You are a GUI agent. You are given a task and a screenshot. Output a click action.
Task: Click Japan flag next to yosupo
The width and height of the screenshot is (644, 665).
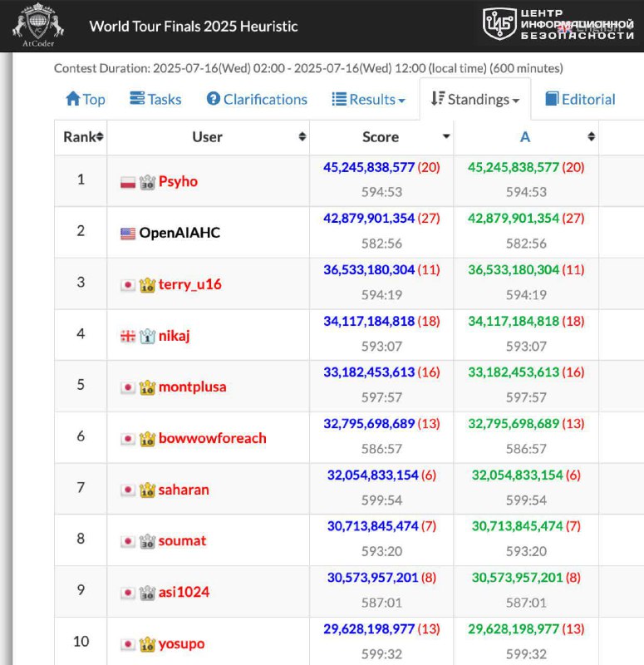coord(128,645)
